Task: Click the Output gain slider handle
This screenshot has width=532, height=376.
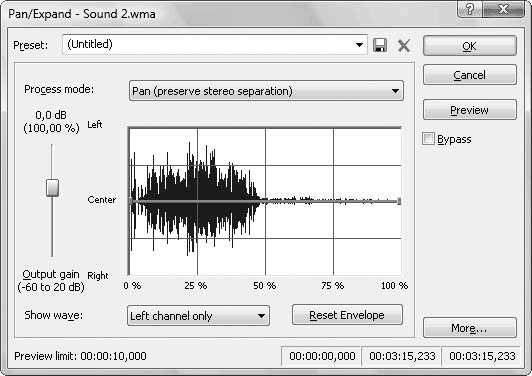Action: [x=53, y=188]
